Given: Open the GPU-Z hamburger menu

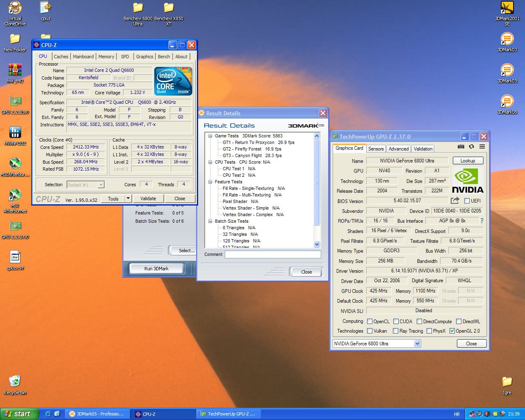Looking at the screenshot, I should pyautogui.click(x=482, y=146).
